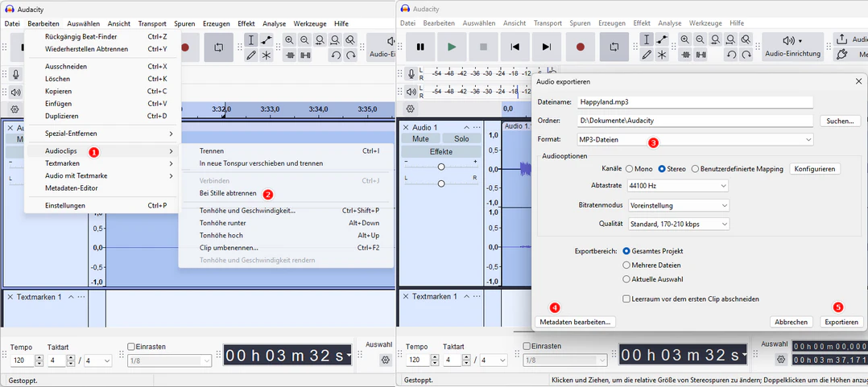Select Mehrere Dateien export range

pyautogui.click(x=626, y=266)
